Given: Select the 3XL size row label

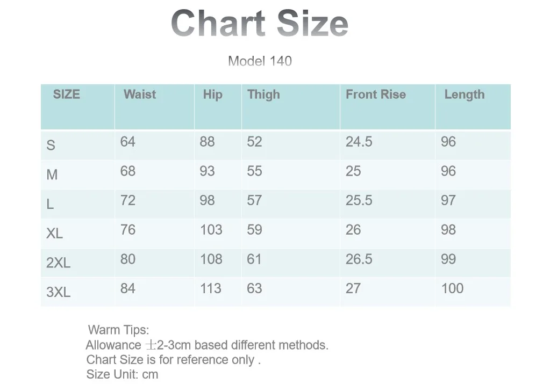Looking at the screenshot, I should (x=58, y=292).
